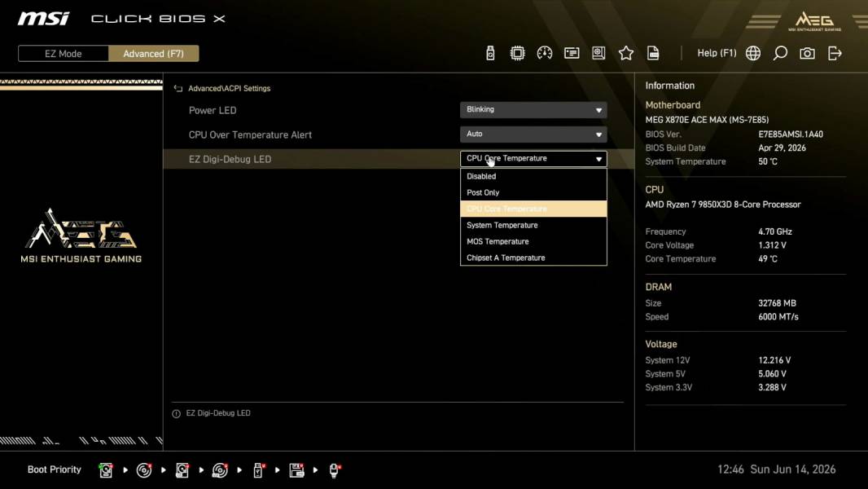Open the CPU Over Temperature Alert dropdown
Viewport: 868px width, 489px height.
[533, 134]
